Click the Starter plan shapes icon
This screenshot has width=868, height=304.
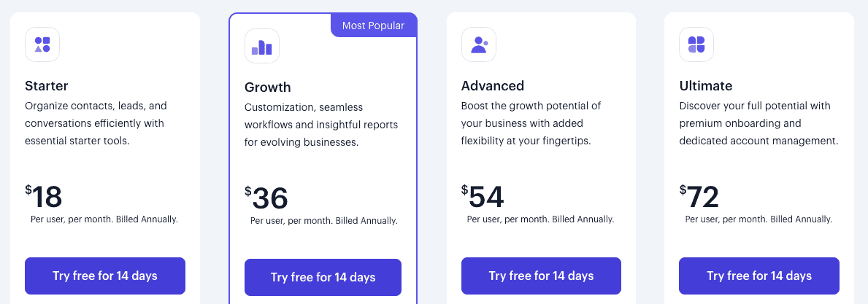(42, 44)
